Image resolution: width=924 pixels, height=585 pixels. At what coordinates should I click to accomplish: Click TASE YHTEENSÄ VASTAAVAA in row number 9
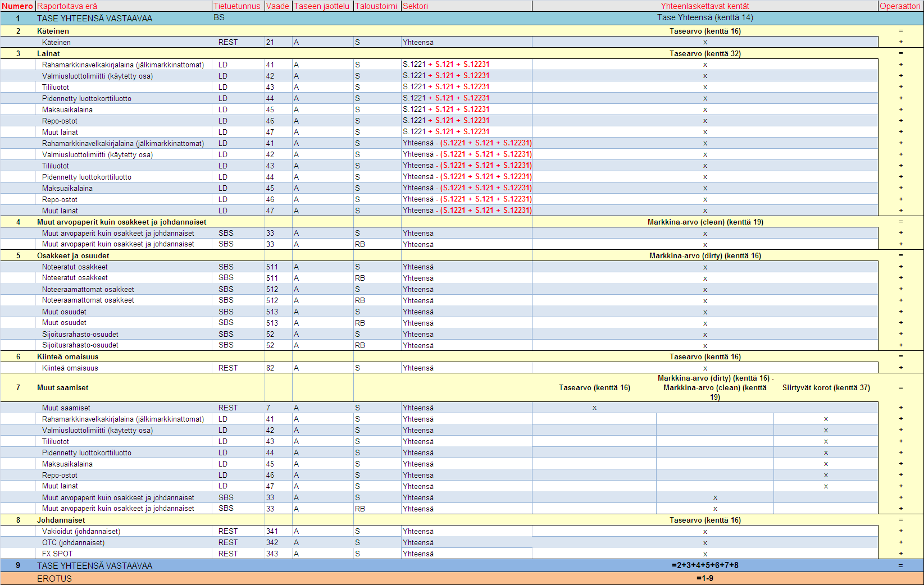click(94, 565)
